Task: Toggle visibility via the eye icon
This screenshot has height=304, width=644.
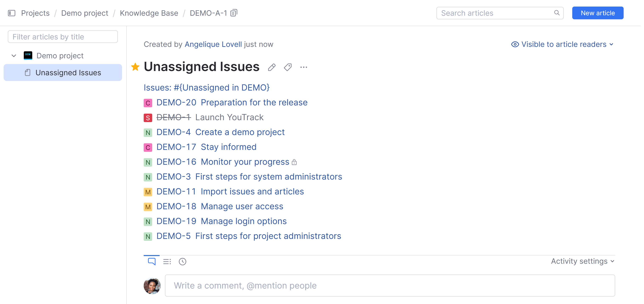Action: click(x=515, y=44)
